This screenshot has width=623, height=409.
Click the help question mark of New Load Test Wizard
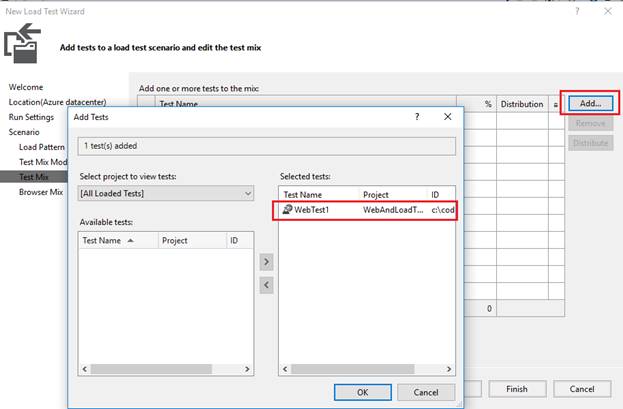click(x=577, y=11)
